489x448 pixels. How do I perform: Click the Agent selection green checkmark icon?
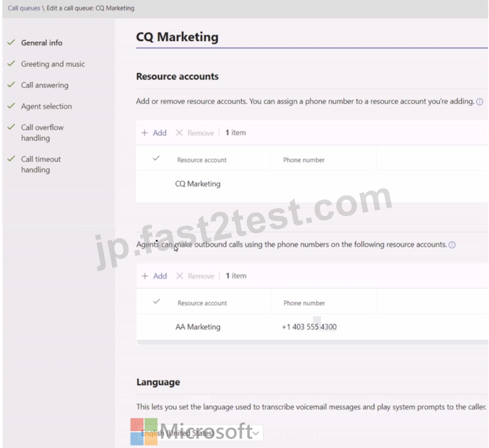pyautogui.click(x=11, y=106)
